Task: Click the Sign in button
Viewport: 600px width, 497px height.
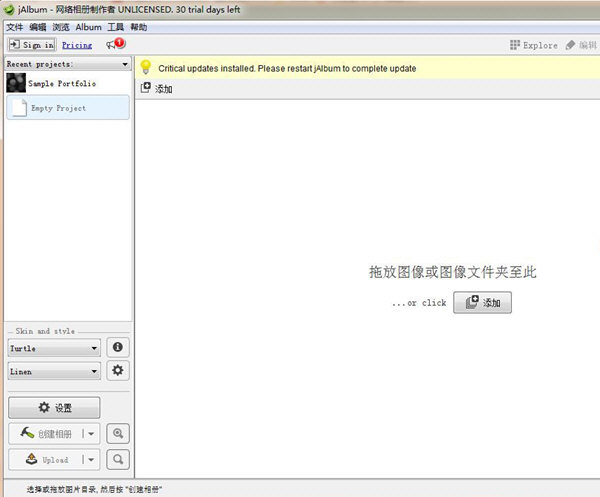Action: coord(32,45)
